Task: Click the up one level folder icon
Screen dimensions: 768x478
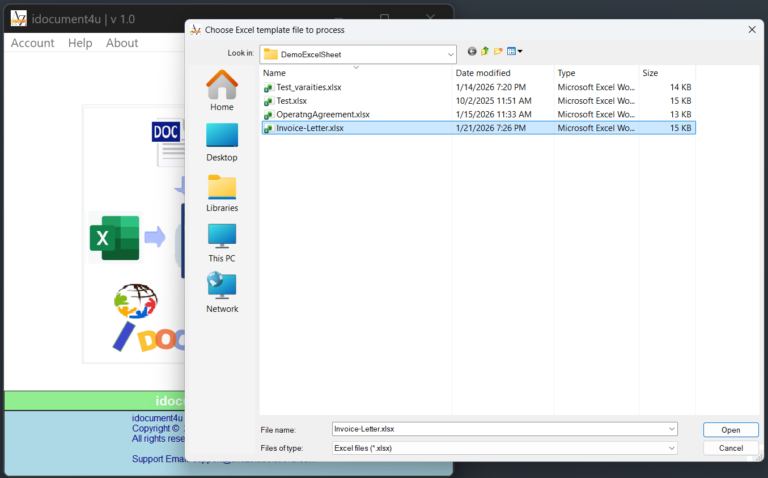Action: coord(485,51)
